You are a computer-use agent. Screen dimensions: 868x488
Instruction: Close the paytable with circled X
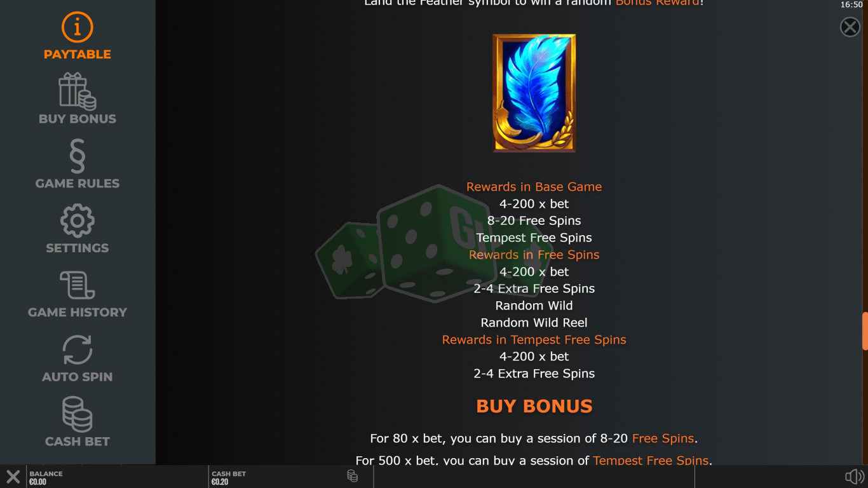click(x=850, y=27)
